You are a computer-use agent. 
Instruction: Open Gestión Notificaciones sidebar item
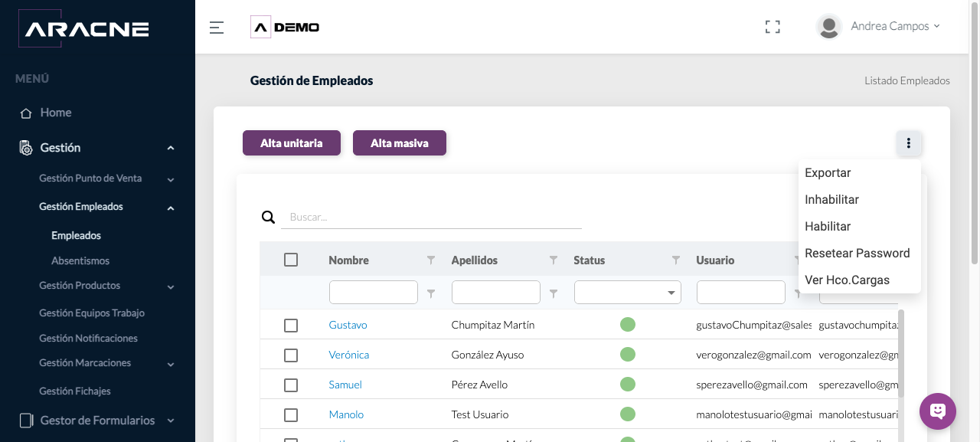(89, 339)
